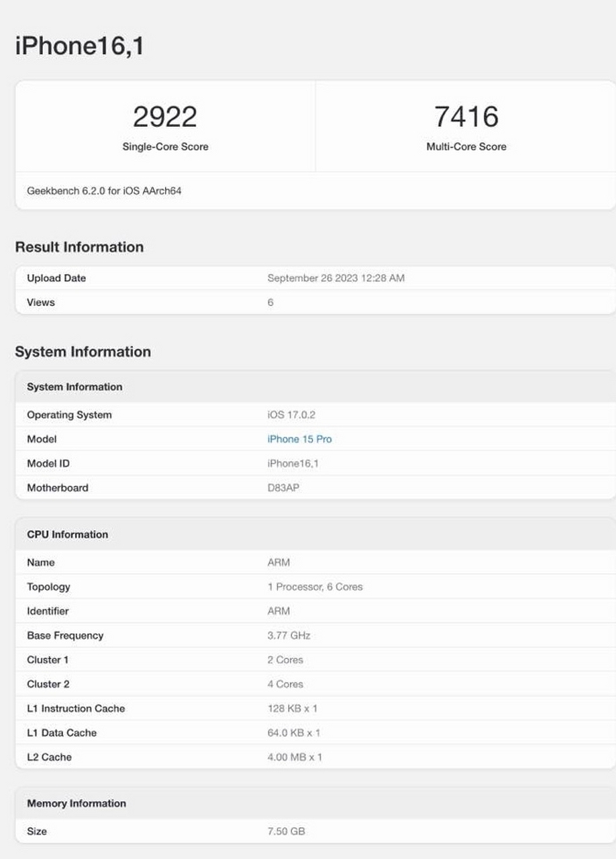Click the Cluster 1 label
Image resolution: width=616 pixels, height=859 pixels.
coord(48,660)
